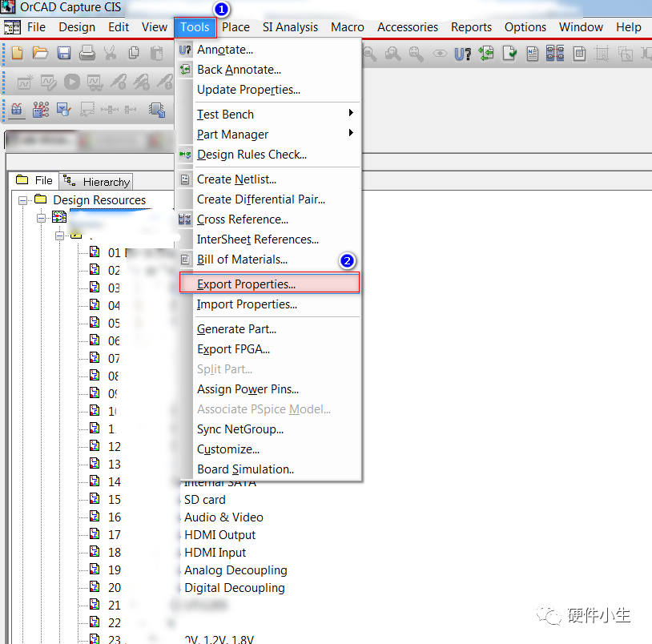Select Design Resources folder label

coord(99,200)
